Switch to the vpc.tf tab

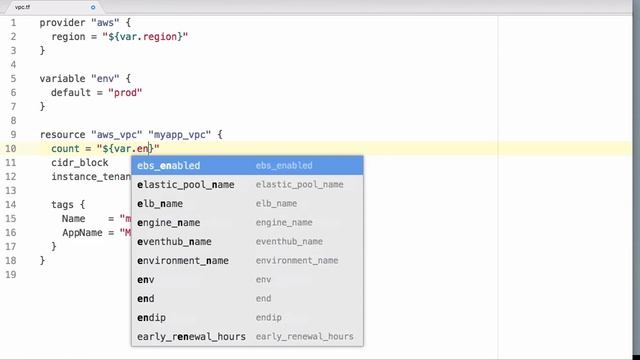tap(22, 7)
